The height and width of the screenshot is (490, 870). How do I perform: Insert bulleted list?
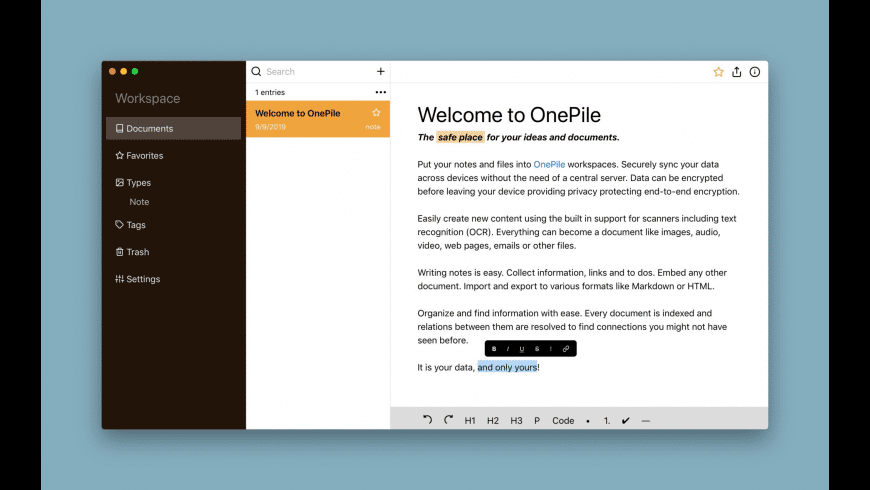click(588, 421)
